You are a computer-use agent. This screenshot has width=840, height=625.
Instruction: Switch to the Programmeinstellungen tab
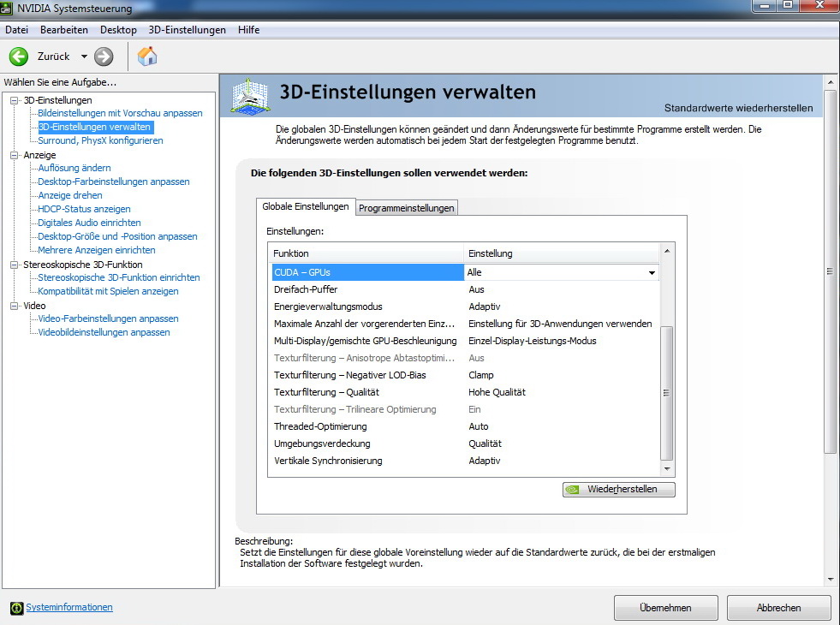coord(407,208)
